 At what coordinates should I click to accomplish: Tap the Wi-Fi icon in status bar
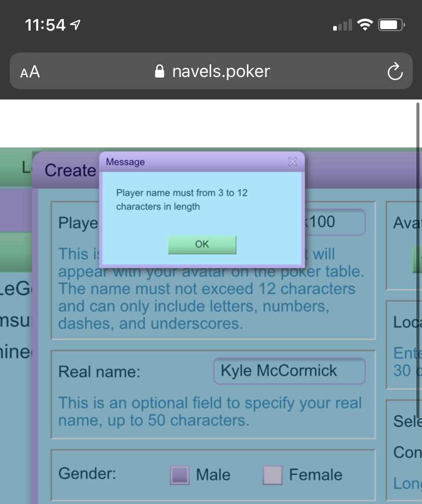[x=365, y=24]
